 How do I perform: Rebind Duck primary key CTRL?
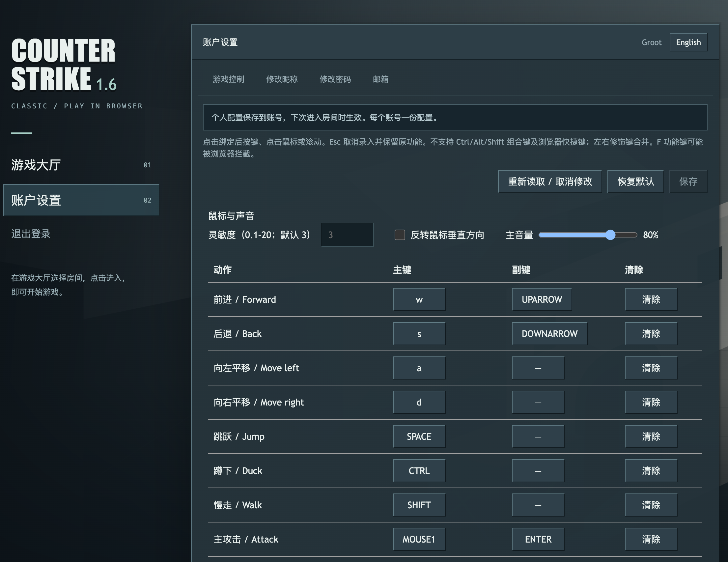pyautogui.click(x=419, y=471)
